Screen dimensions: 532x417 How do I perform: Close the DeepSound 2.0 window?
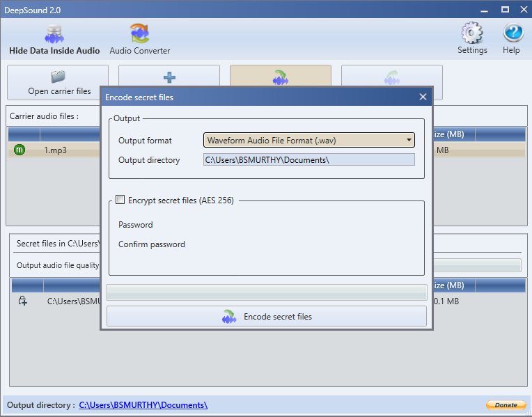(x=524, y=10)
